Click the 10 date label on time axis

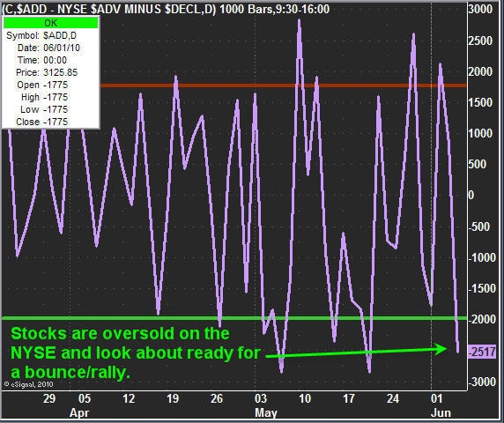click(x=305, y=399)
